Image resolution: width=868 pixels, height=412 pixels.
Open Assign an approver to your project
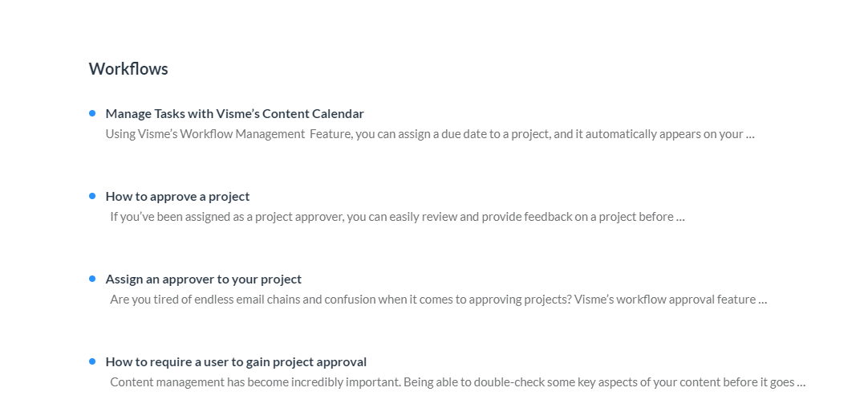pyautogui.click(x=203, y=279)
